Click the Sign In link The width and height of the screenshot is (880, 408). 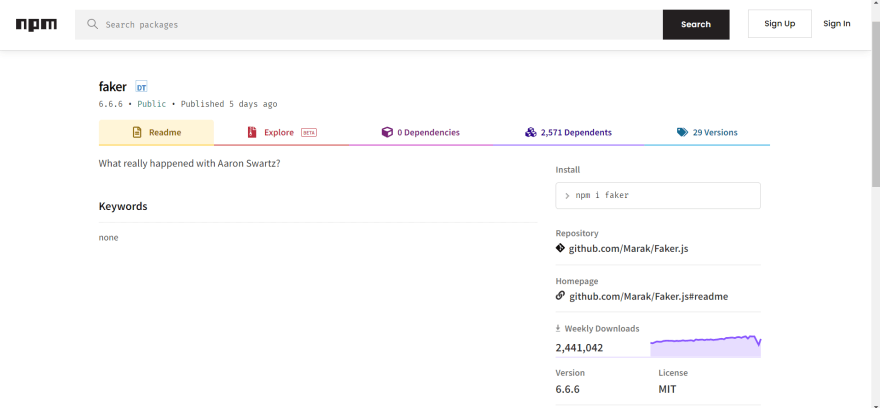(837, 24)
